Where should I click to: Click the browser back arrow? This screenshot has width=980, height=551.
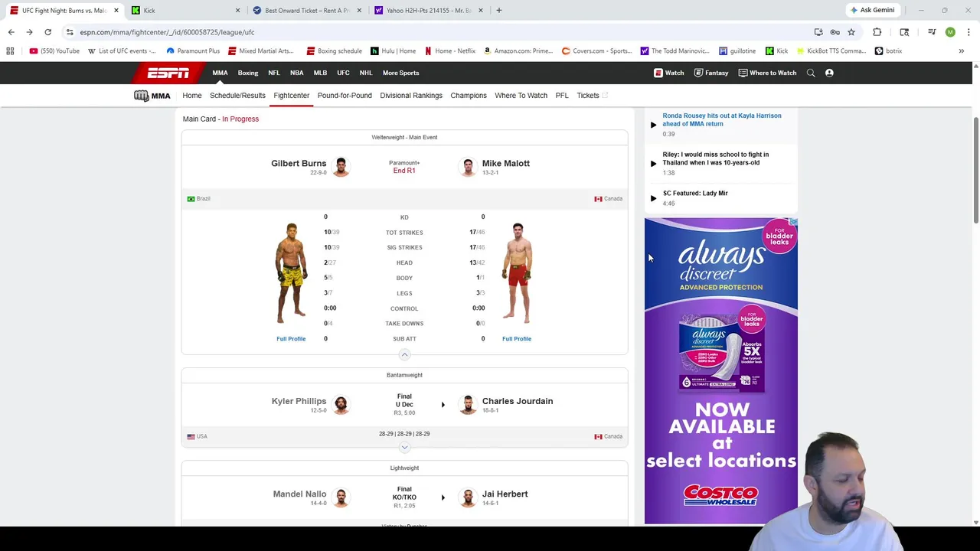11,32
